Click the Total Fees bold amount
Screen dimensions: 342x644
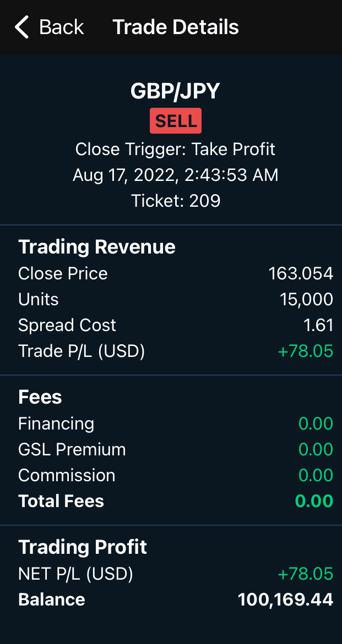[314, 501]
